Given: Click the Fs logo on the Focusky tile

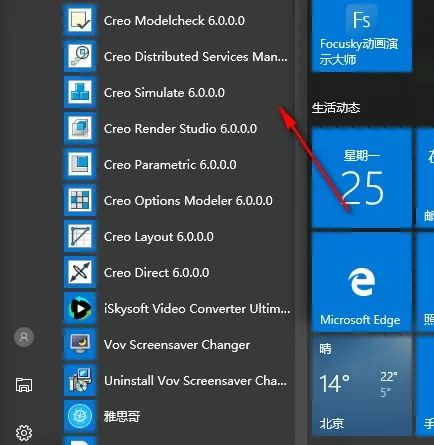Looking at the screenshot, I should click(362, 20).
